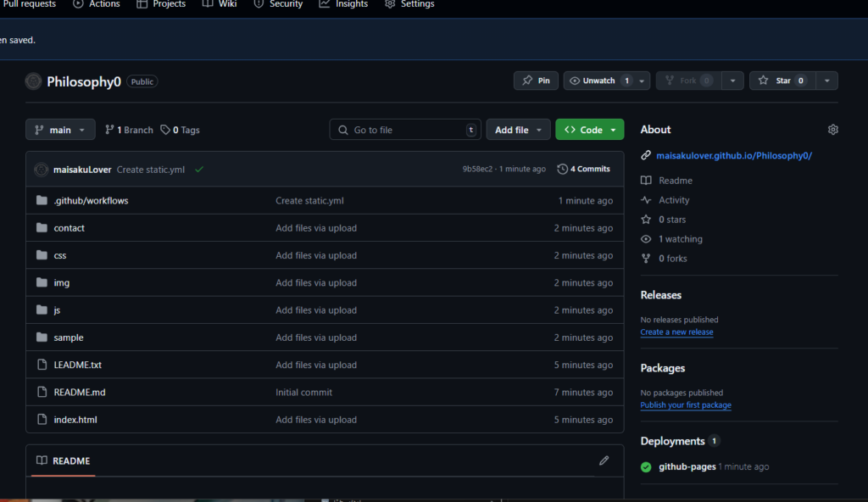Open the LEADME.txt file name
Viewport: 868px width, 502px height.
[77, 365]
